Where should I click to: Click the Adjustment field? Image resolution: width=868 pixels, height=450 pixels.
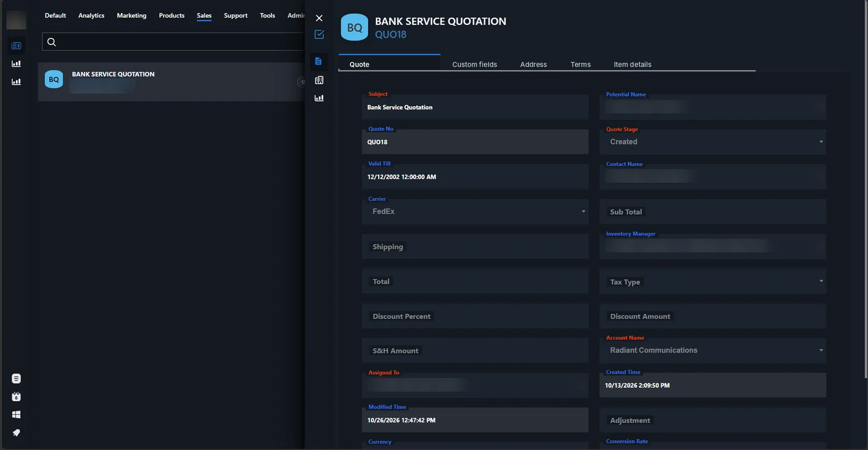pos(713,420)
